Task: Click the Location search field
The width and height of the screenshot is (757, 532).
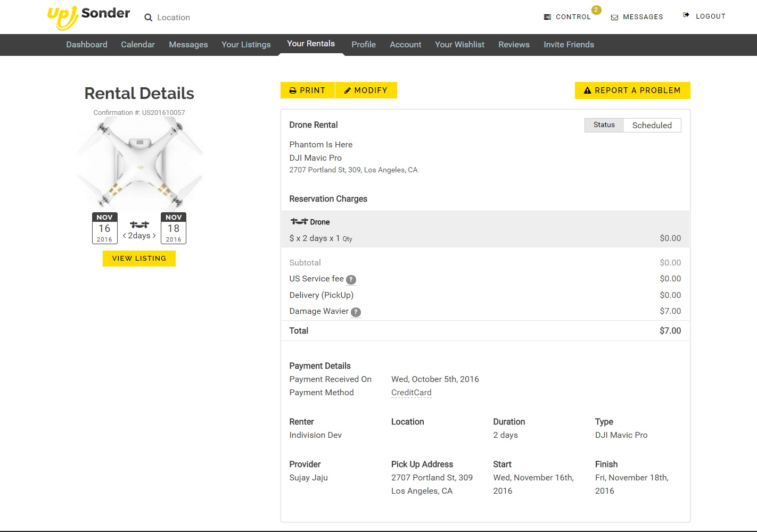Action: [174, 18]
